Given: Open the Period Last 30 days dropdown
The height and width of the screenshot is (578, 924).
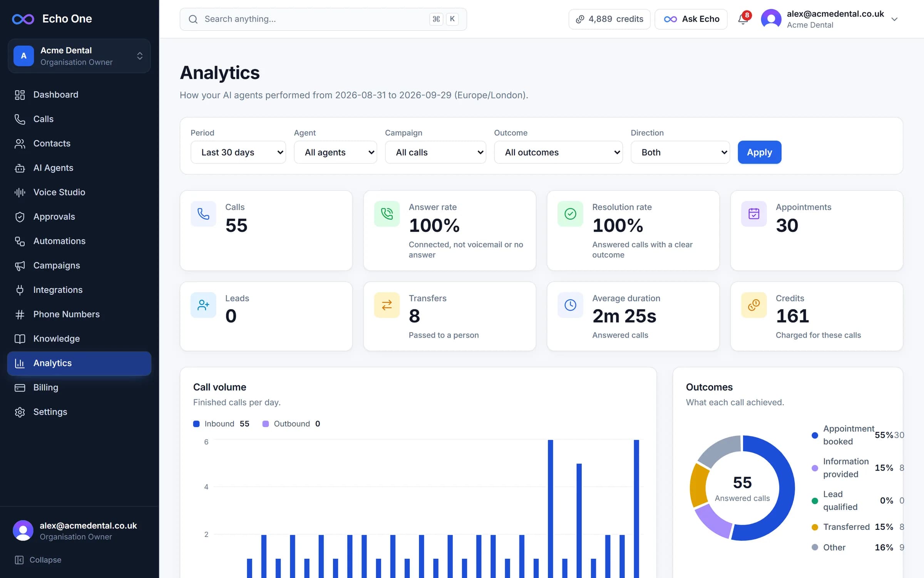Looking at the screenshot, I should [x=238, y=152].
